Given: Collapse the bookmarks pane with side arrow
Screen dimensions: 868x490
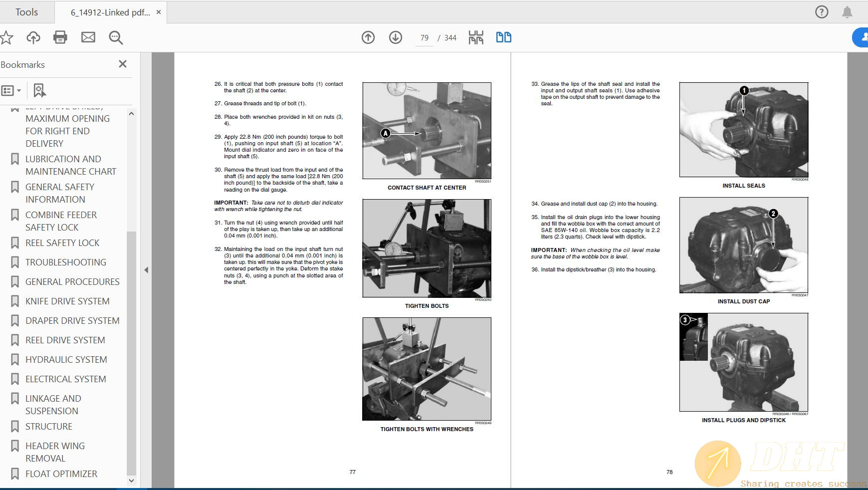Looking at the screenshot, I should [146, 270].
